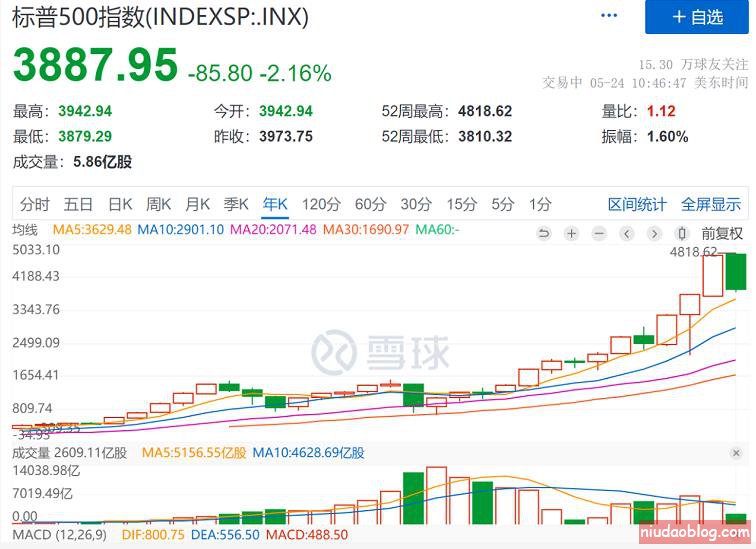Zoom out chart with minus icon

click(x=599, y=234)
